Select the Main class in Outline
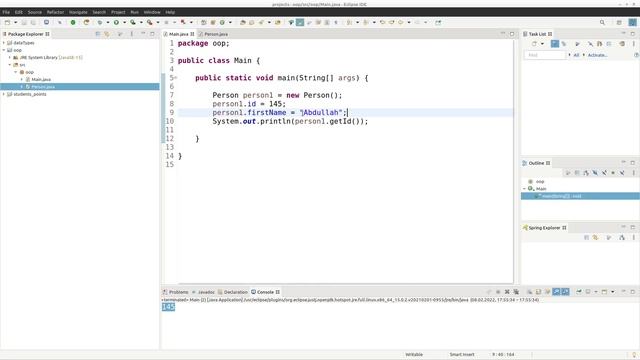Image resolution: width=640 pixels, height=360 pixels. pos(541,189)
